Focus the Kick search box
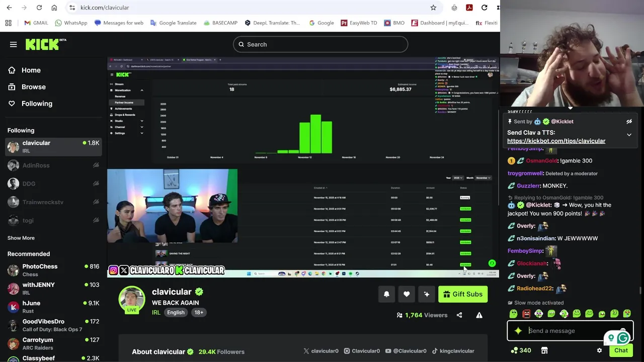The height and width of the screenshot is (362, 644). (x=320, y=44)
